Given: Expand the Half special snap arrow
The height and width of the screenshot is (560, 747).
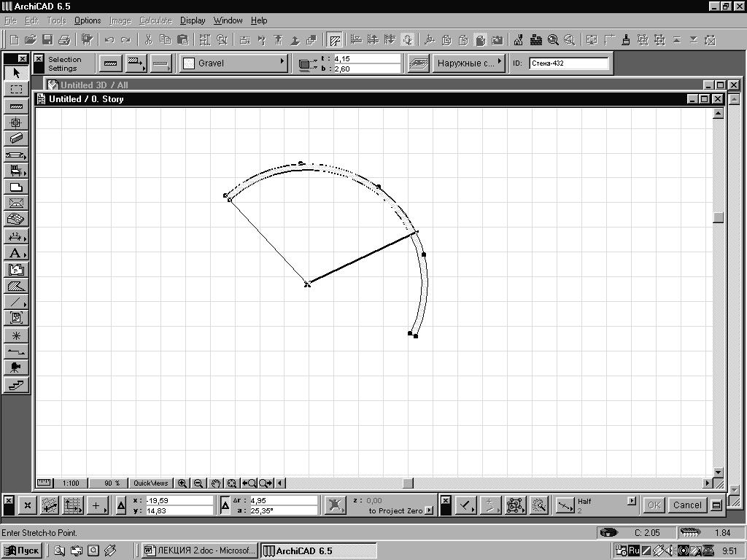Looking at the screenshot, I should [632, 501].
